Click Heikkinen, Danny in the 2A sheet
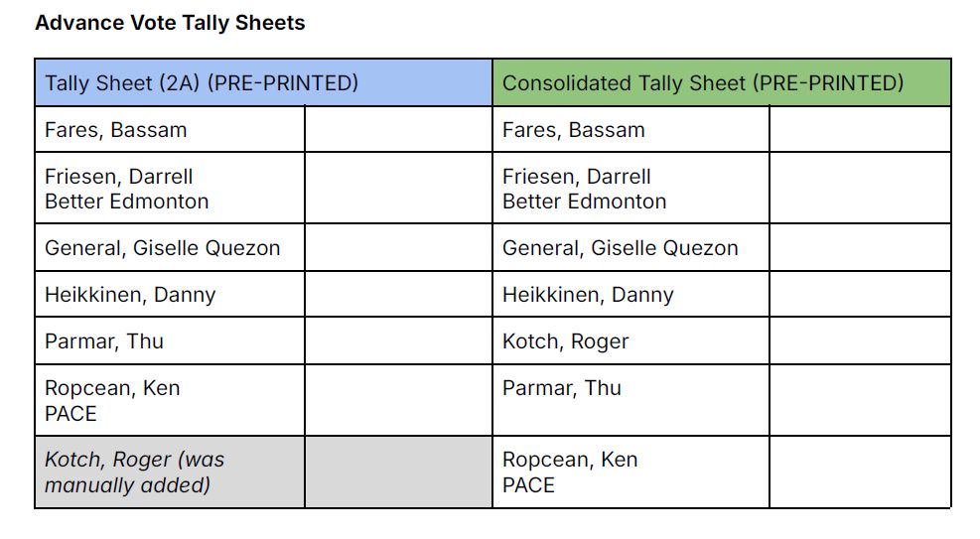Screen dimensions: 980x539 (130, 295)
